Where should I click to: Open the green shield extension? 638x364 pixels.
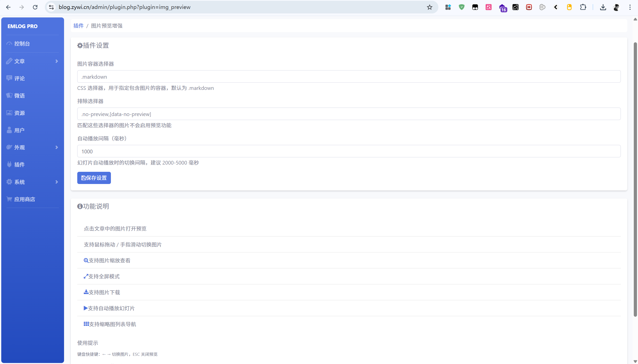[x=462, y=7]
